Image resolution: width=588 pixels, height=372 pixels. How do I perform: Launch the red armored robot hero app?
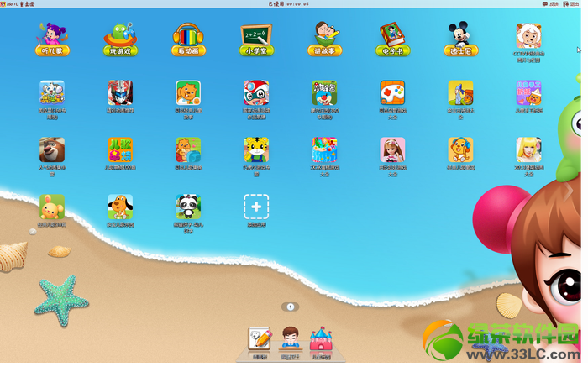click(x=120, y=92)
